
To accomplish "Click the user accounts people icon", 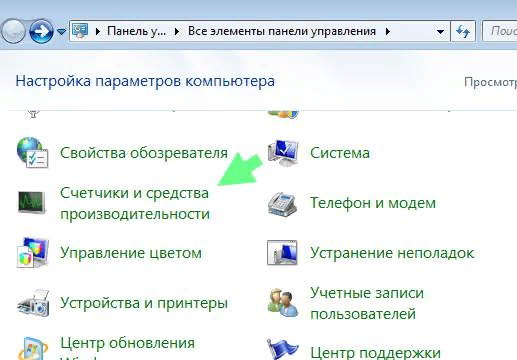I will click(283, 303).
